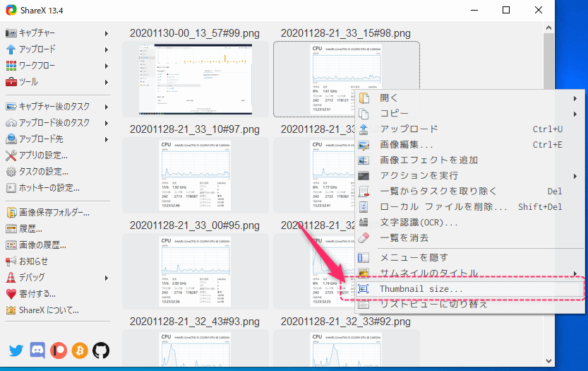Screen dimensions: 588x371
Task: Expand the アップロード sidebar submenu arrow
Action: pyautogui.click(x=107, y=49)
